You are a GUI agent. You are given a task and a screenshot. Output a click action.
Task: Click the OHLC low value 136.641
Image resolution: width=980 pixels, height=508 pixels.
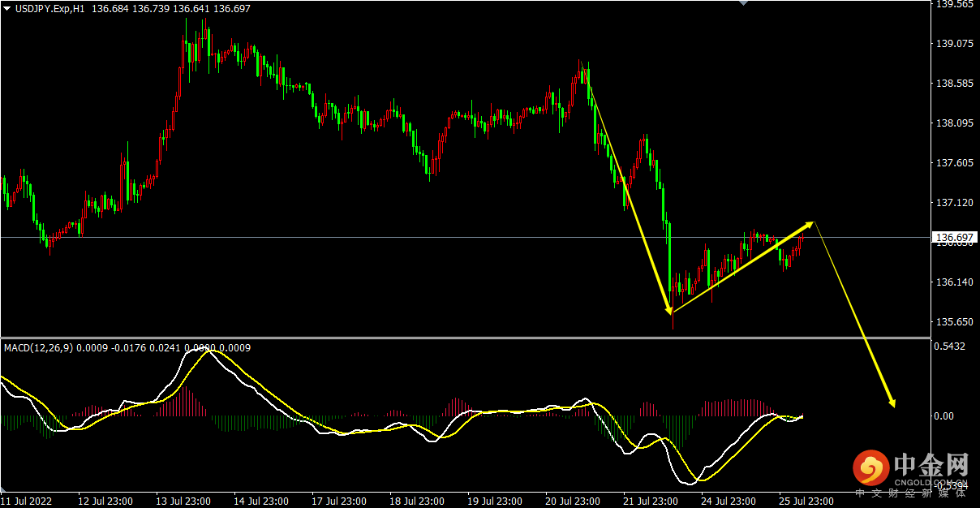pyautogui.click(x=192, y=8)
